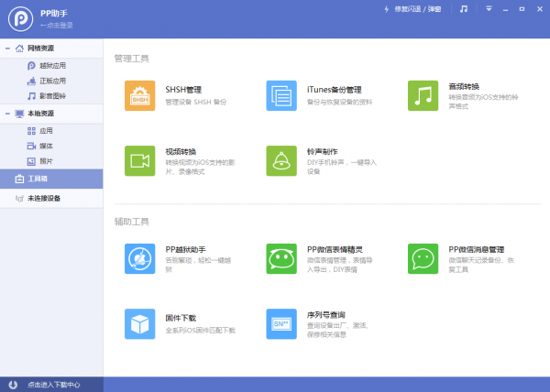The image size is (550, 392).
Task: Click the 点击登录 login link
Action: [x=57, y=26]
